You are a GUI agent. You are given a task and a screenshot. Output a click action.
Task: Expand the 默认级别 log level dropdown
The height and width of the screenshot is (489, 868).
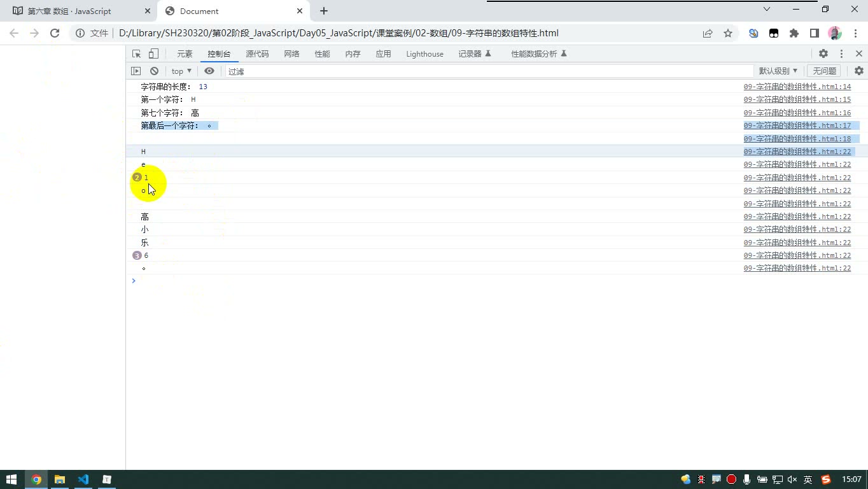(778, 71)
